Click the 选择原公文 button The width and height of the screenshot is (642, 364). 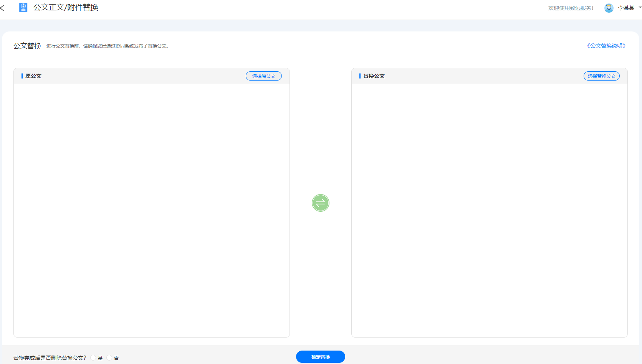point(264,76)
